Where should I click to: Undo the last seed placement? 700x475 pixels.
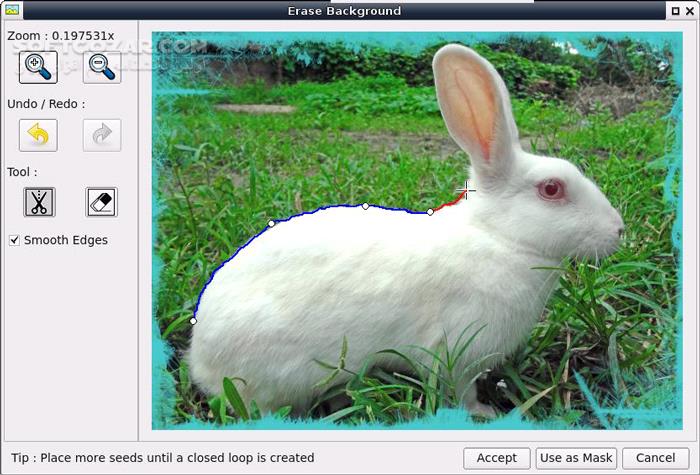[x=38, y=135]
